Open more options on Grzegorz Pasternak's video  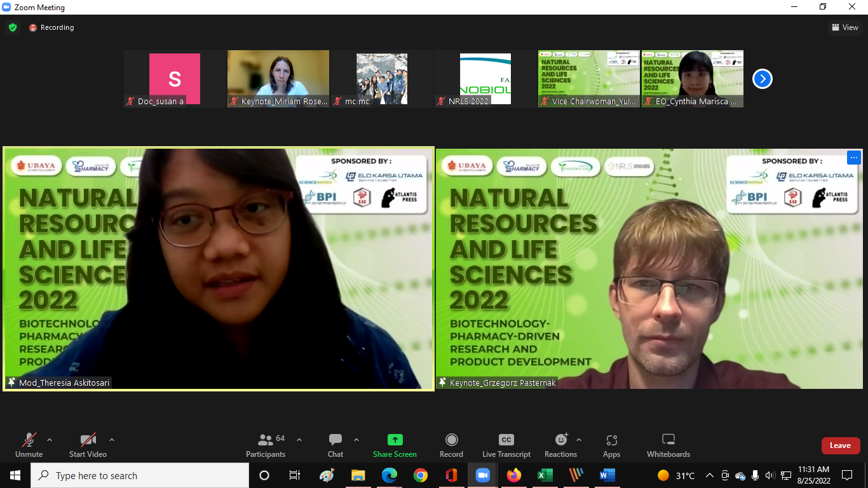853,158
